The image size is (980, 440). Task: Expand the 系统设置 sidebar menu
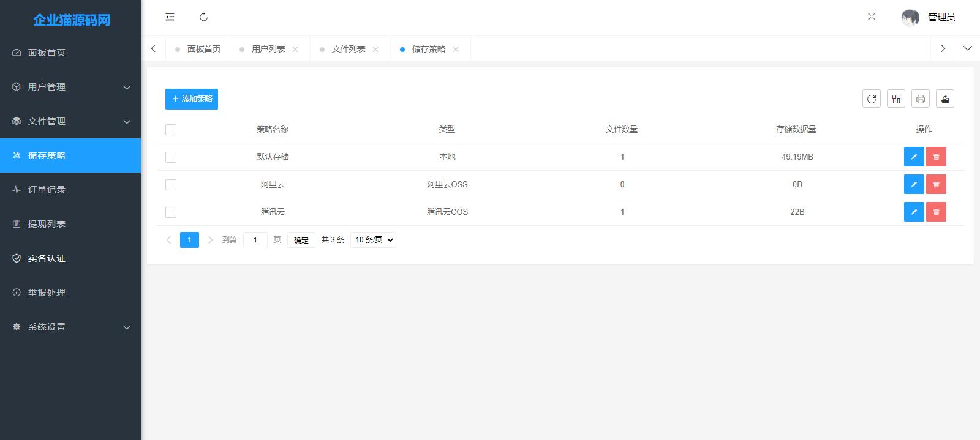click(70, 327)
